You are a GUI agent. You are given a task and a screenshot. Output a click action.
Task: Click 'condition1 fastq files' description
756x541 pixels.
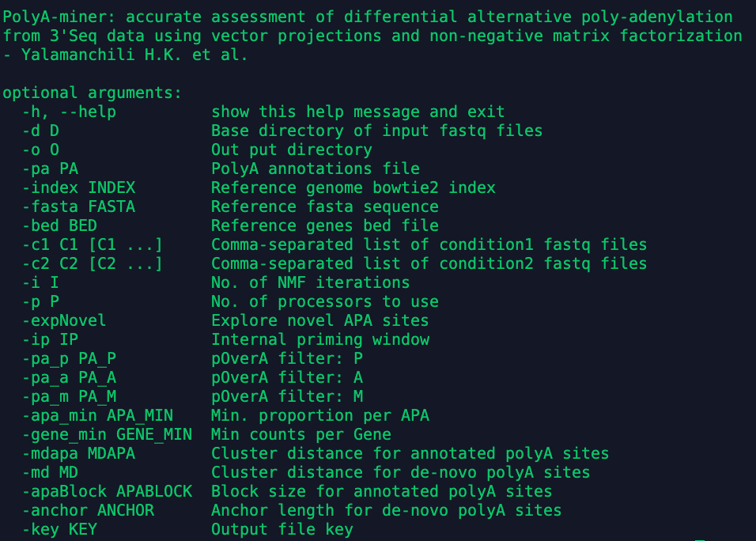(x=543, y=244)
